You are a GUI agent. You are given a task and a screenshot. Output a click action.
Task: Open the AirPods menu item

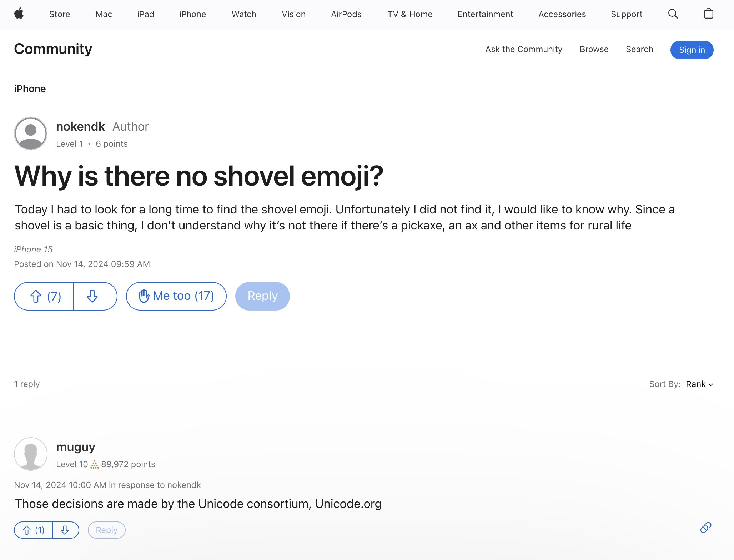(x=346, y=14)
